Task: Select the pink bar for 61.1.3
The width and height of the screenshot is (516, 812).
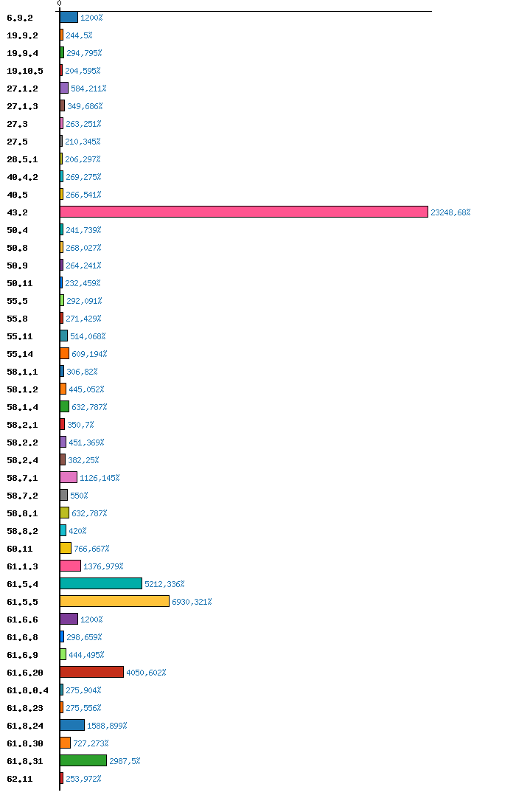Action: (x=70, y=566)
